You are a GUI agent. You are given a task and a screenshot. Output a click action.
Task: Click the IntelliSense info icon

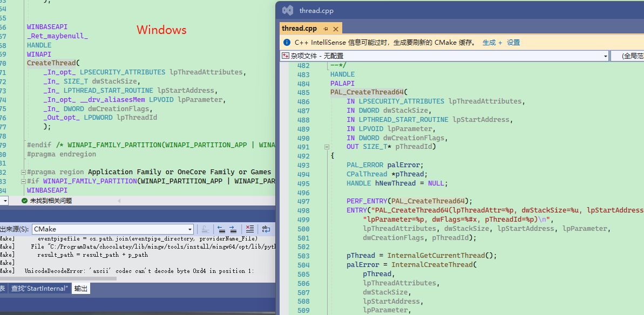point(287,43)
